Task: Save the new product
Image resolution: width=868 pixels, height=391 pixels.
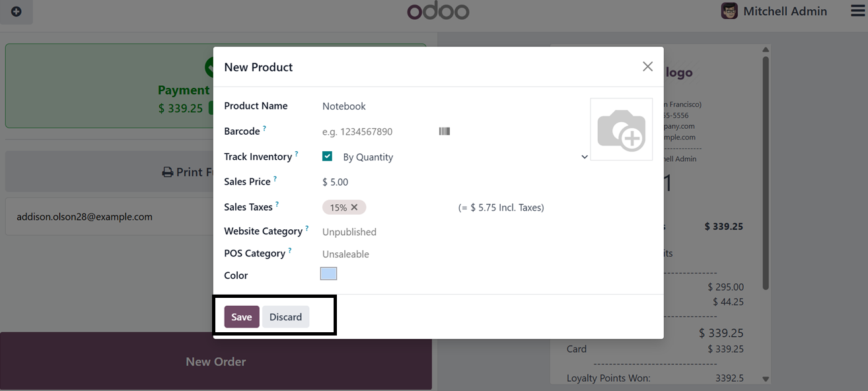Action: (241, 317)
